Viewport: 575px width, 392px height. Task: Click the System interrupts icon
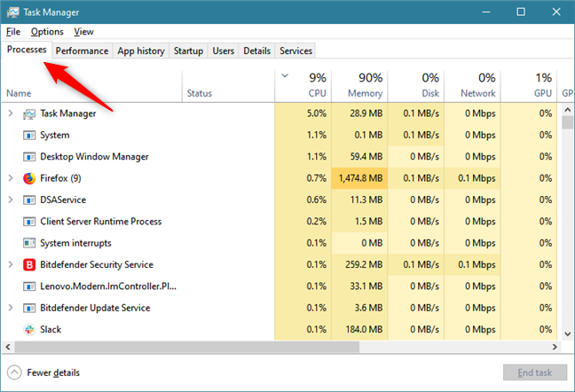(x=29, y=243)
